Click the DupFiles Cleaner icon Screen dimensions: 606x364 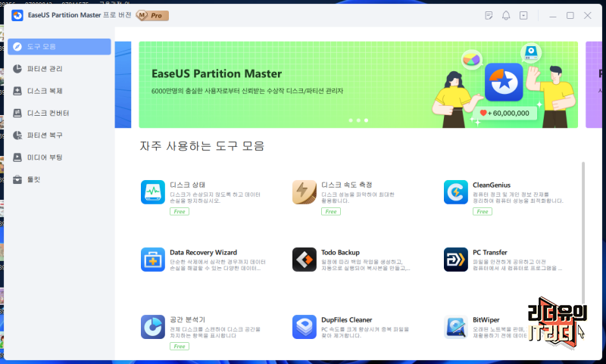(305, 327)
